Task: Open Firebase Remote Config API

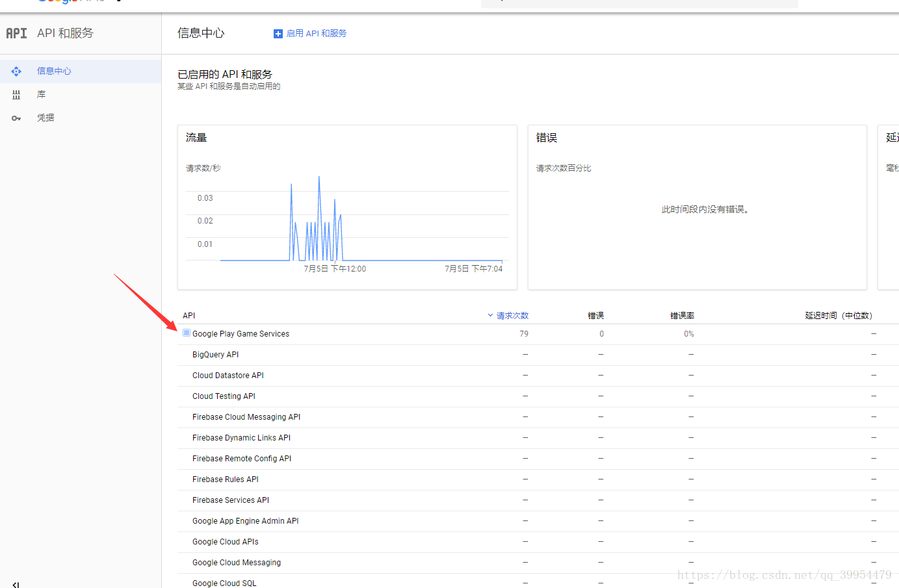Action: coord(242,459)
